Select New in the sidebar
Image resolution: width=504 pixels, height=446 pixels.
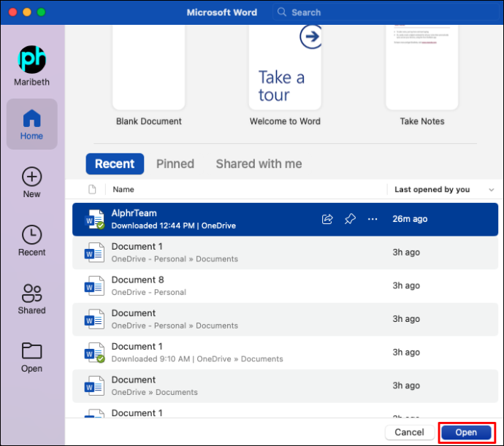click(x=32, y=182)
